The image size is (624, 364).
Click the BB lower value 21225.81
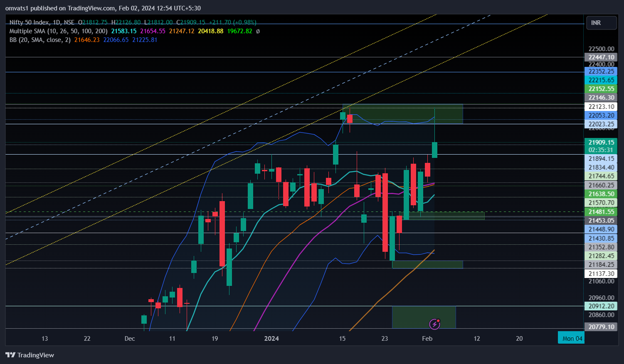point(145,40)
